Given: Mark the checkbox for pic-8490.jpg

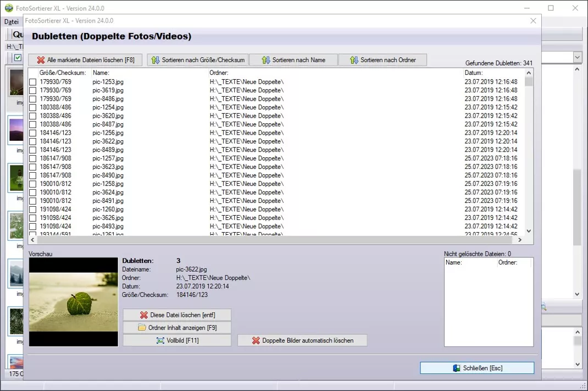Looking at the screenshot, I should click(33, 175).
